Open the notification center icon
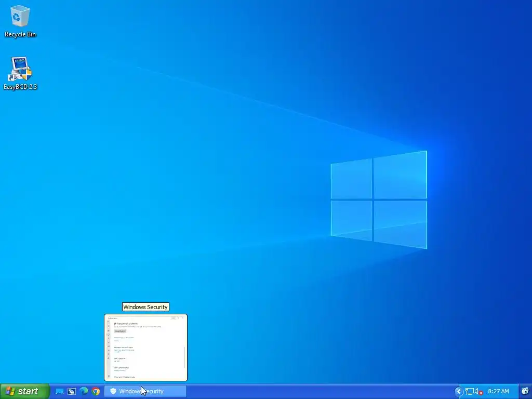This screenshot has height=399, width=532. (525, 391)
